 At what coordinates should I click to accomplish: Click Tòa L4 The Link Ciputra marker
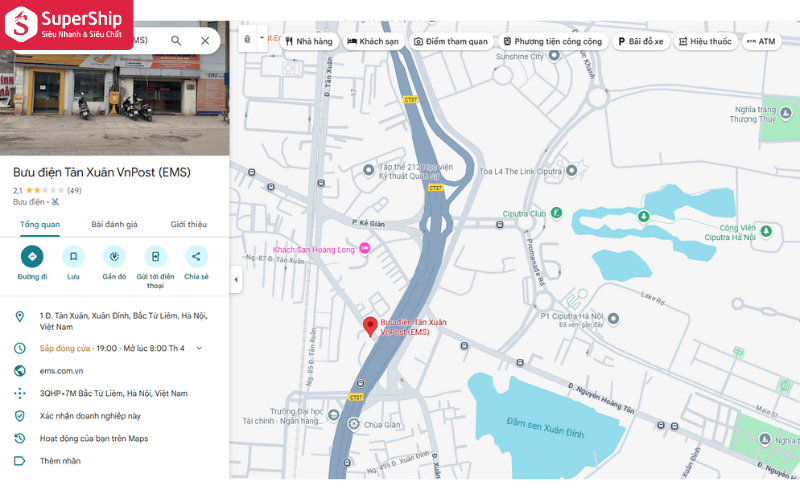point(572,170)
